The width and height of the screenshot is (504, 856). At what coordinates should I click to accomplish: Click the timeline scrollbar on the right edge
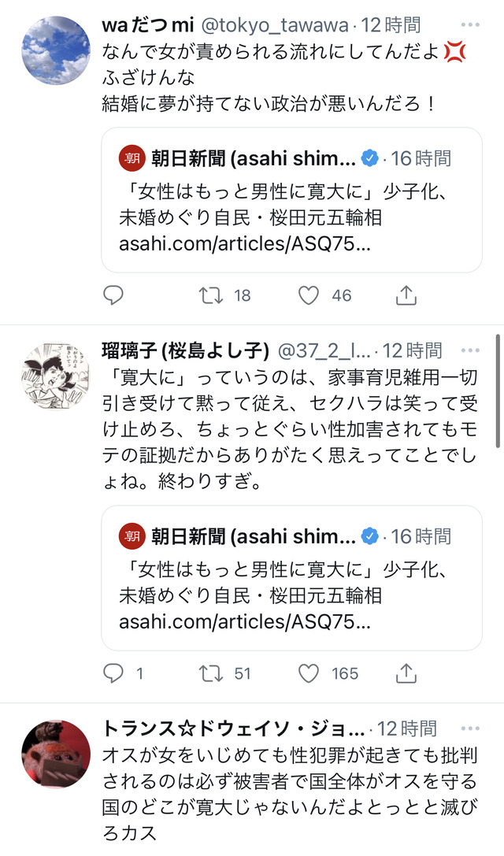pyautogui.click(x=498, y=391)
